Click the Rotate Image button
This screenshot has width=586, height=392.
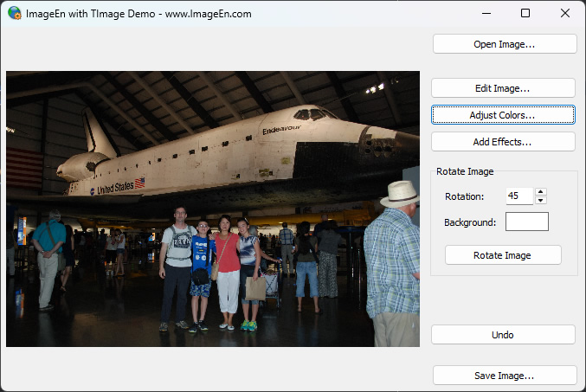[503, 255]
